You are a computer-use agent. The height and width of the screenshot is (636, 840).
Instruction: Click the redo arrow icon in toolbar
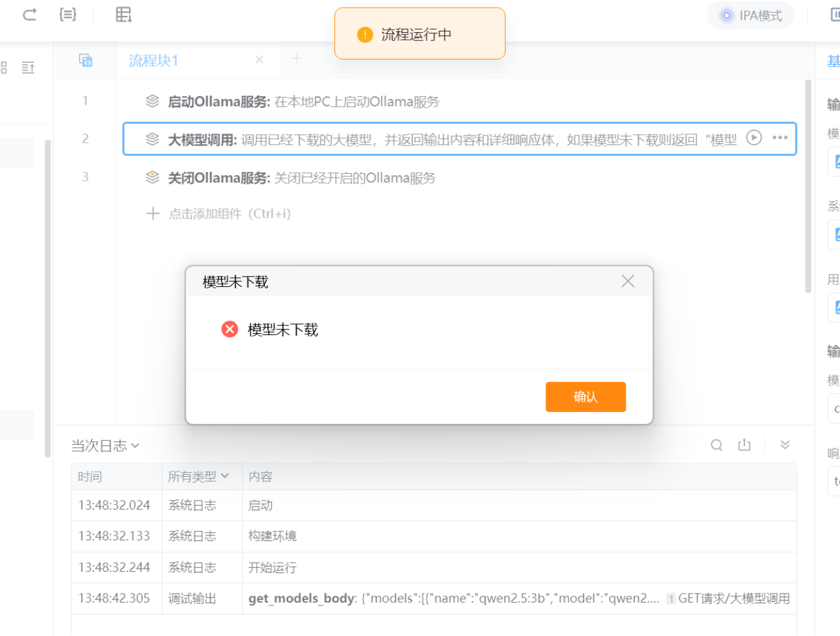pos(30,14)
